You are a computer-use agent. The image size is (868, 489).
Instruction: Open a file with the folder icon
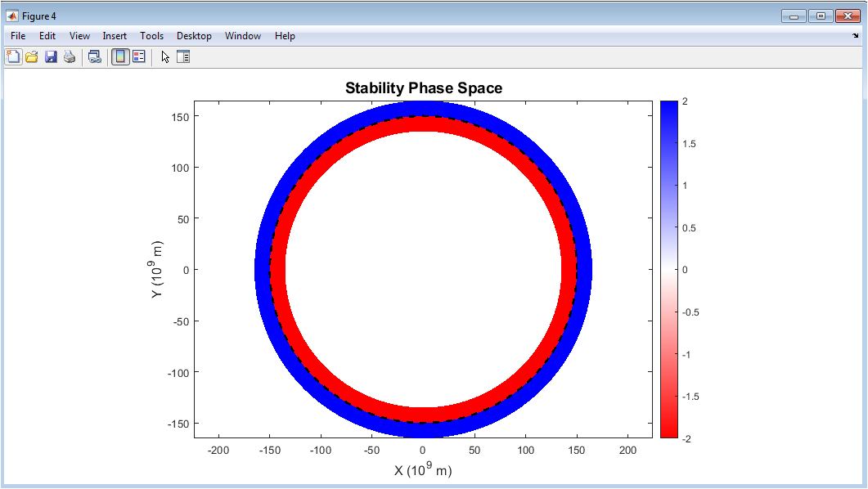point(32,56)
